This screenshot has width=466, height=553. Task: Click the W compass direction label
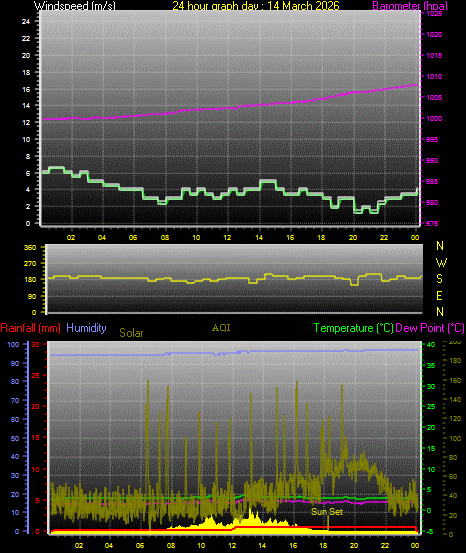pos(441,262)
